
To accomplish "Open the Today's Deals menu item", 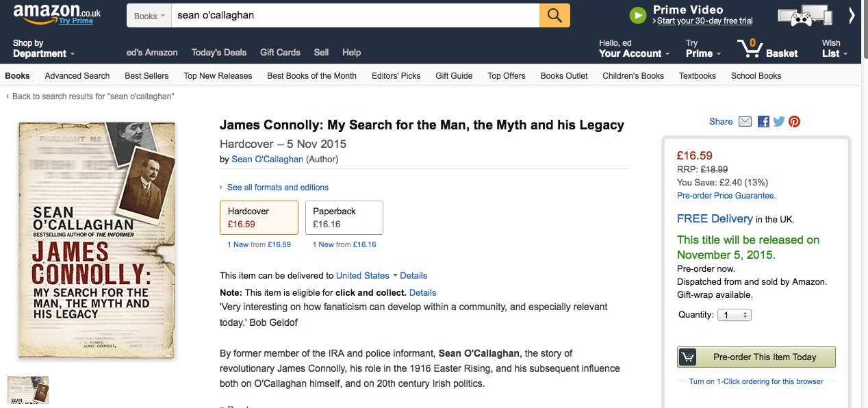I will [218, 53].
